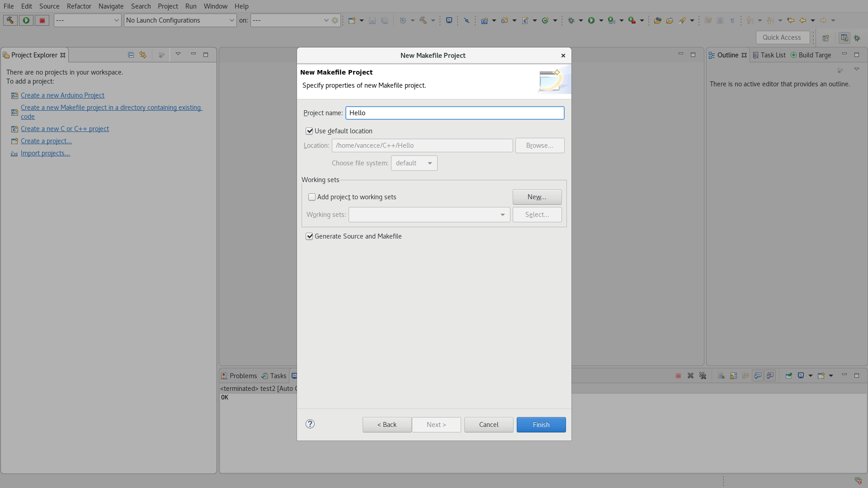Switch to the Task List tab
The image size is (868, 488).
pos(769,55)
